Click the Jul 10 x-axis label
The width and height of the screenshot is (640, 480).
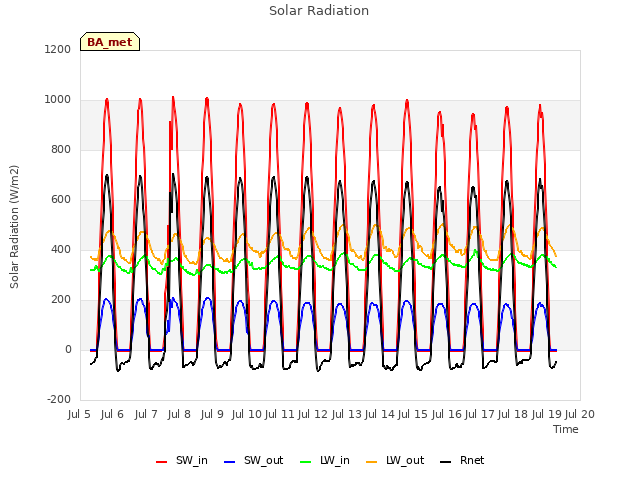point(247,414)
